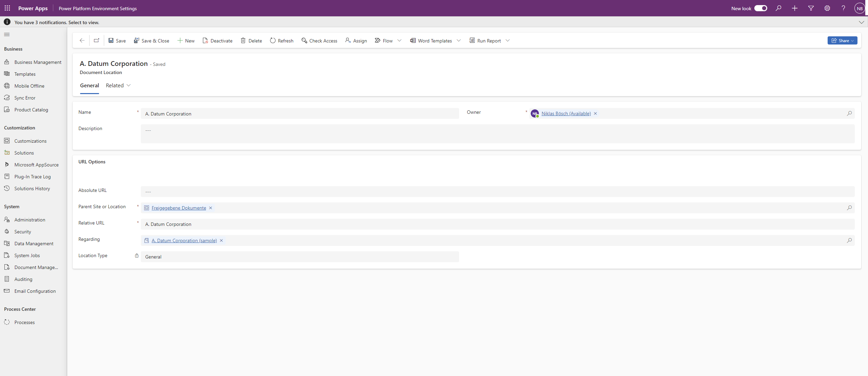Search the Parent Site lookup magnifier

[849, 208]
